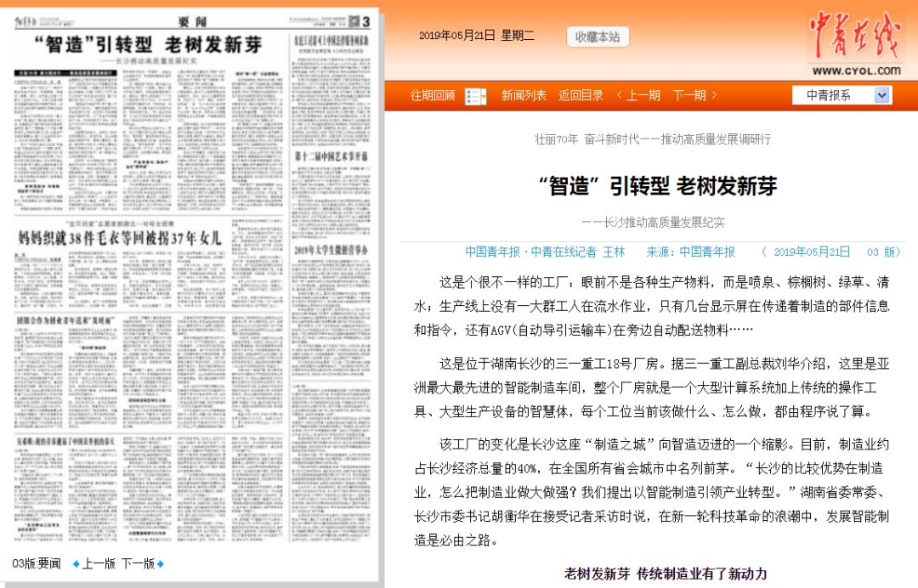Screen dimensions: 918x588
Task: Open the 国际合作为创业青年送来“及时雨” article on newspaper page
Action: [65, 320]
